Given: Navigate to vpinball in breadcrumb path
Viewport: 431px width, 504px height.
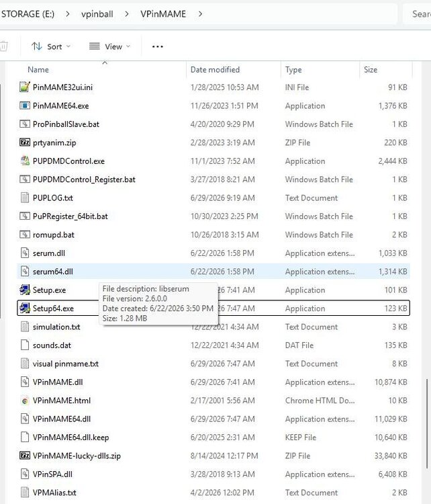Looking at the screenshot, I should pos(97,14).
